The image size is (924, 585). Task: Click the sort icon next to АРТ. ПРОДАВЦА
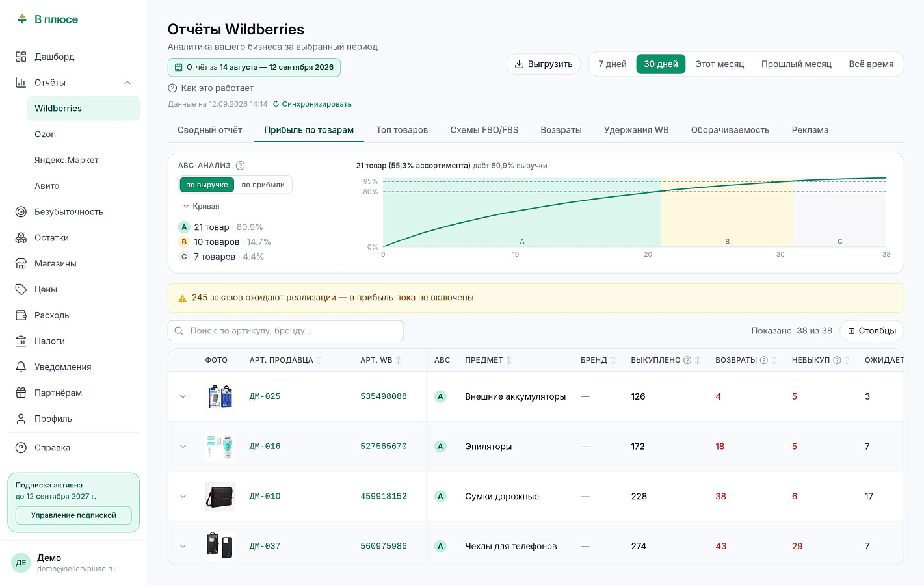coord(319,360)
